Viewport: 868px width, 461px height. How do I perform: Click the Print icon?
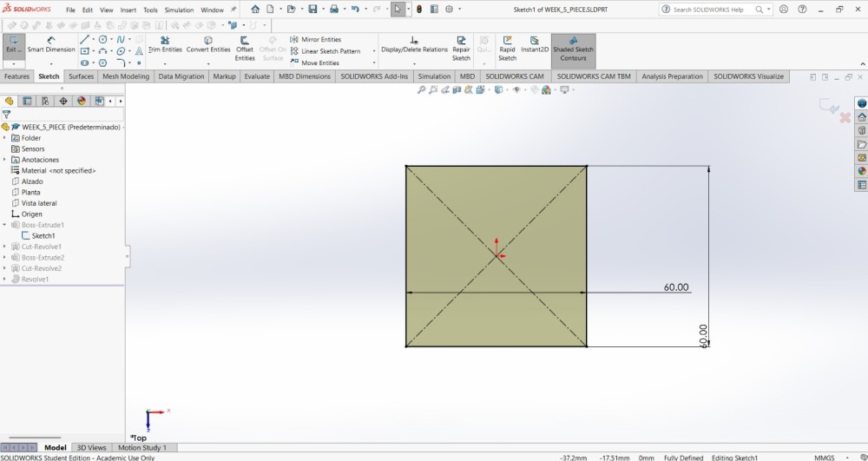[334, 10]
